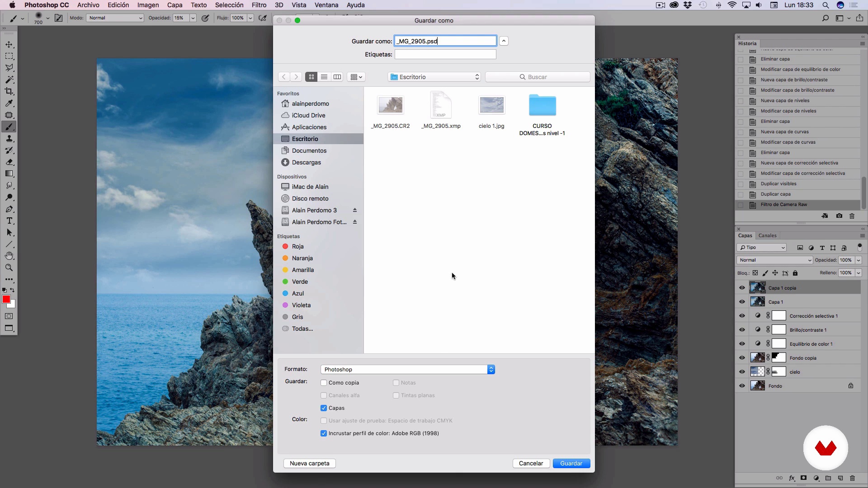Hide the cielo layer visibility

click(x=742, y=372)
